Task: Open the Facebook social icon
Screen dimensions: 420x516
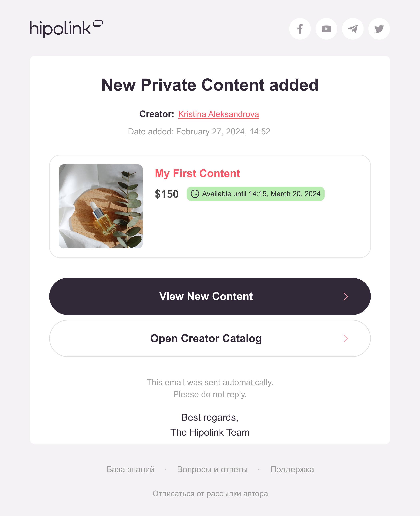Action: 300,29
